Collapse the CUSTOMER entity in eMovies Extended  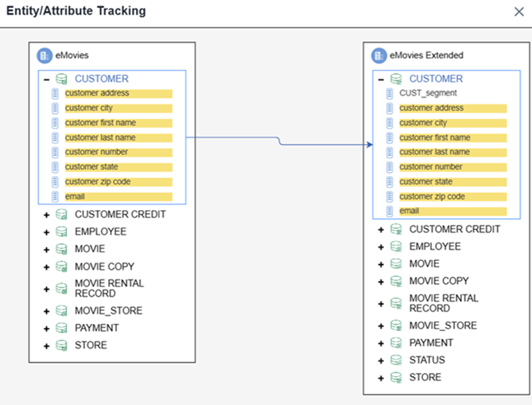(381, 80)
